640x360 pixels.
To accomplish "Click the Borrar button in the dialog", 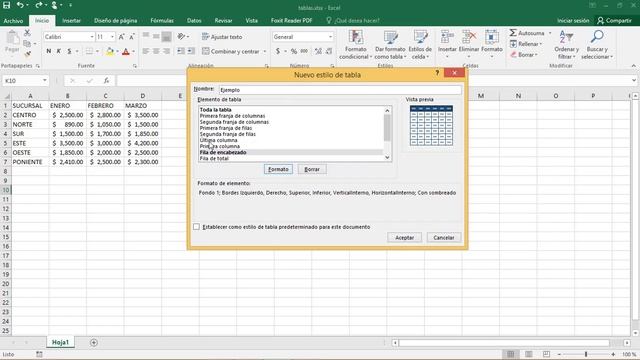I will click(312, 169).
